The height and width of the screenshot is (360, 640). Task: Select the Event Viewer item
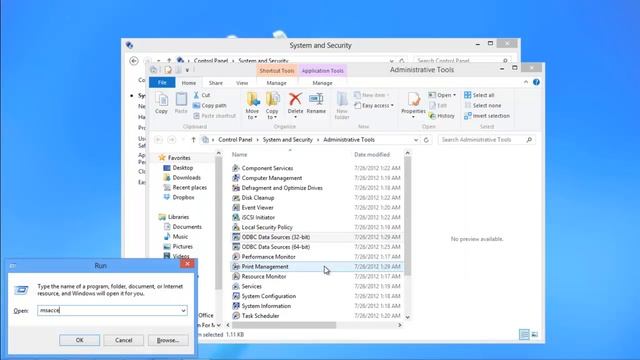(257, 207)
